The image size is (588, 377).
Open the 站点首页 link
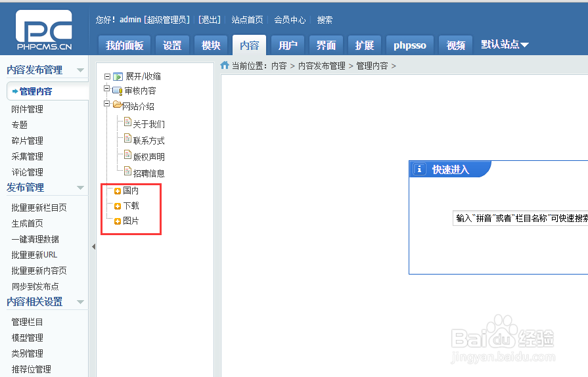coord(247,20)
